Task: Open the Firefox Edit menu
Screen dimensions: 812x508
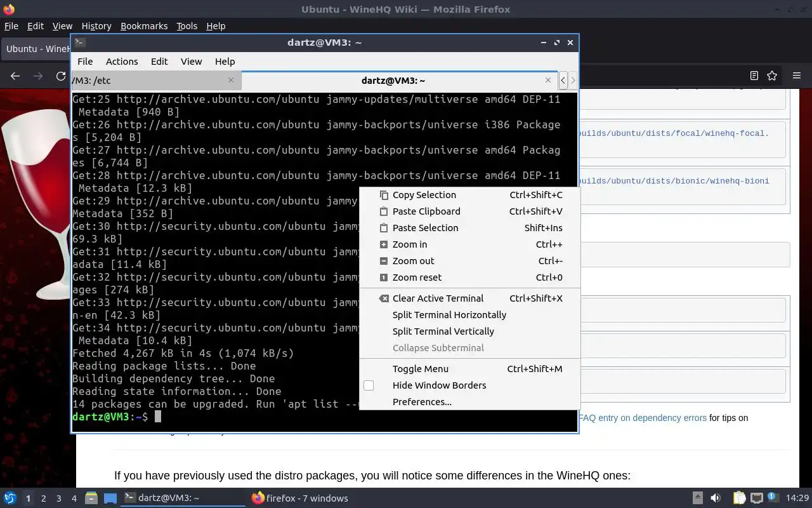Action: pyautogui.click(x=36, y=26)
